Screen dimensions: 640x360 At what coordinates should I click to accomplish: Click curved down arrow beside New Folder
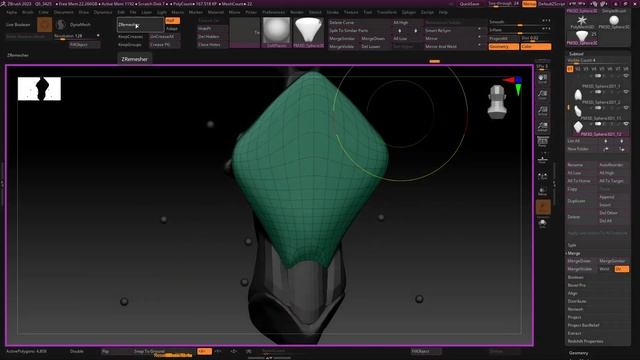(622, 149)
